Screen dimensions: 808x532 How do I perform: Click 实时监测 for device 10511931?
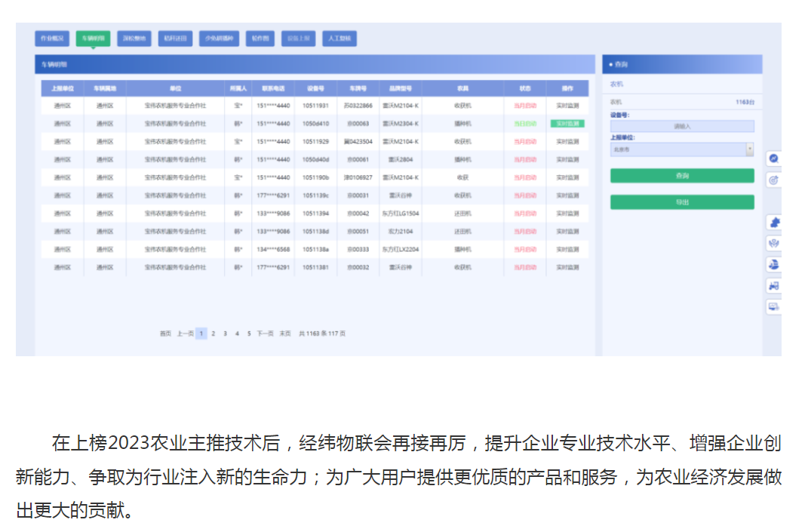pos(567,106)
